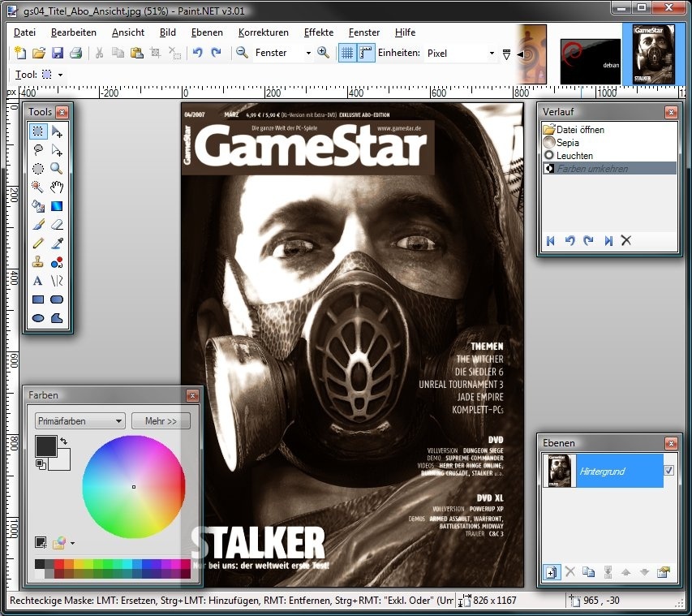The width and height of the screenshot is (692, 616).
Task: Select the Text tool
Action: coord(38,281)
